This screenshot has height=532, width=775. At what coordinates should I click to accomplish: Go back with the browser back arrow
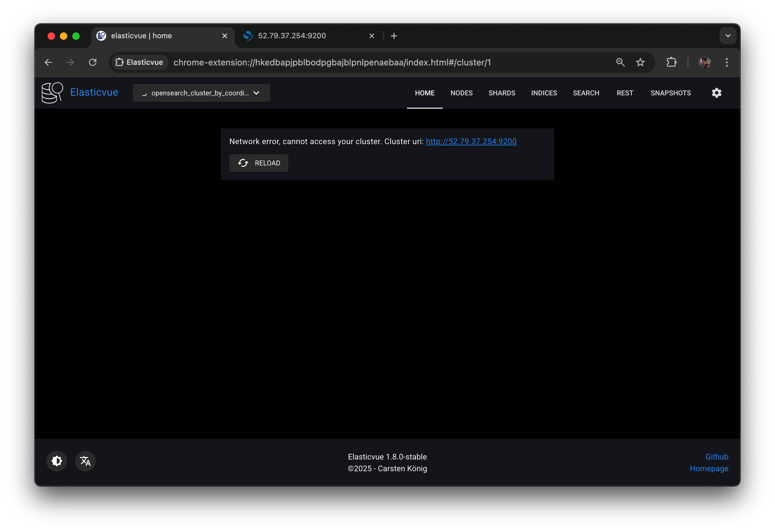48,62
